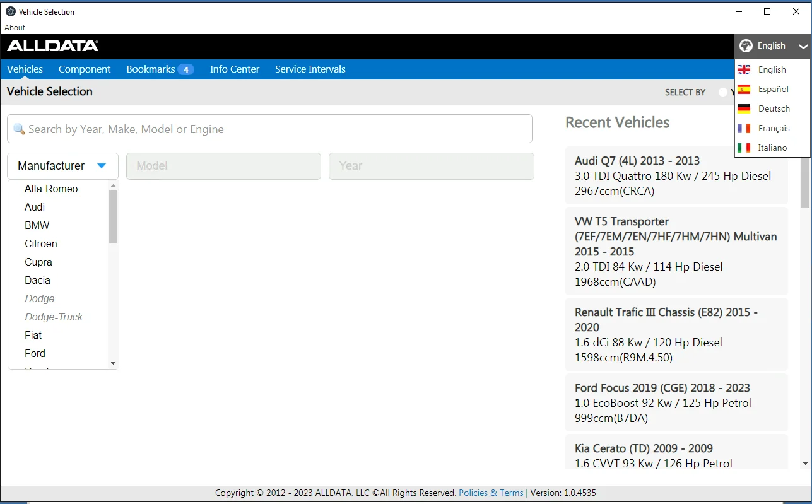Viewport: 812px width, 504px height.
Task: Open the Component tab
Action: coord(85,69)
